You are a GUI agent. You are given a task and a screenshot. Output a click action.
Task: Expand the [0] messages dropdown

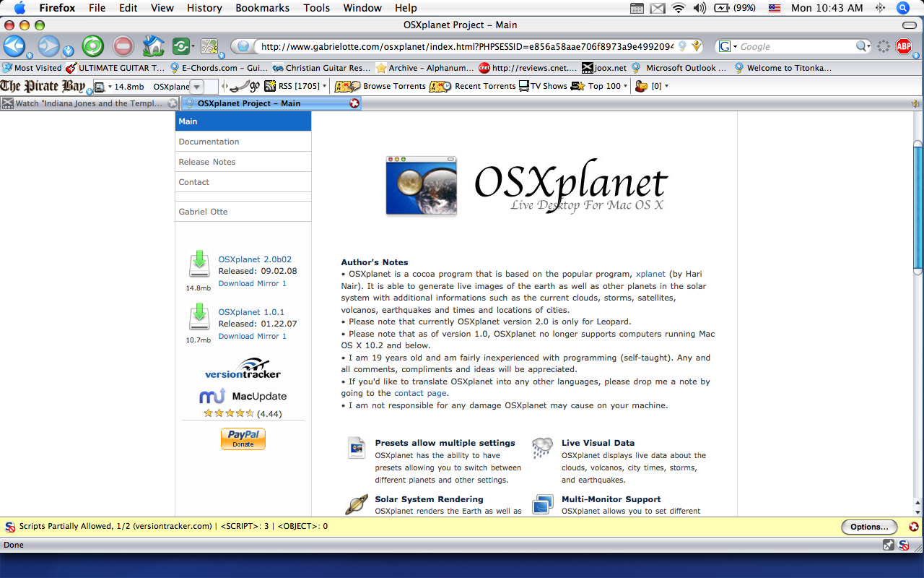(666, 87)
